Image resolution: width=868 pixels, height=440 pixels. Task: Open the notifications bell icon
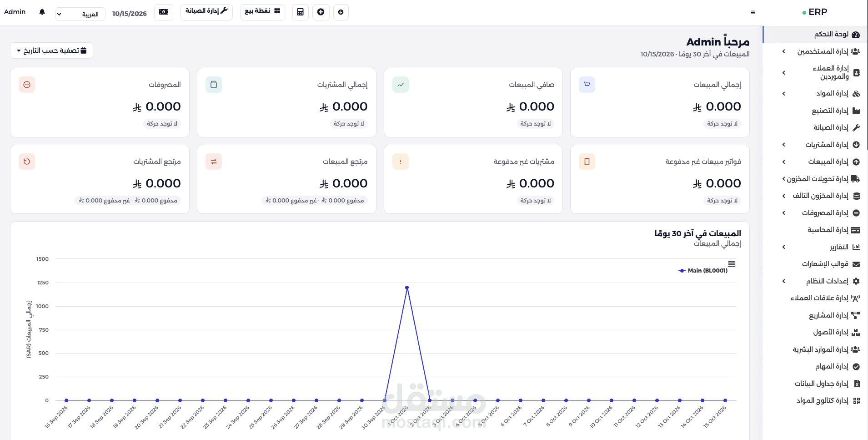tap(42, 12)
